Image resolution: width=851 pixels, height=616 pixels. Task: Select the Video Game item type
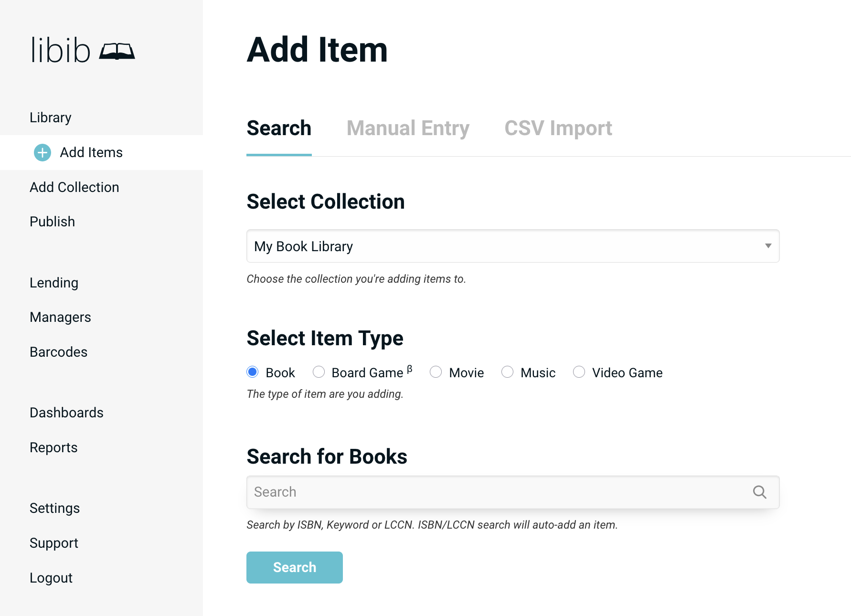point(579,372)
